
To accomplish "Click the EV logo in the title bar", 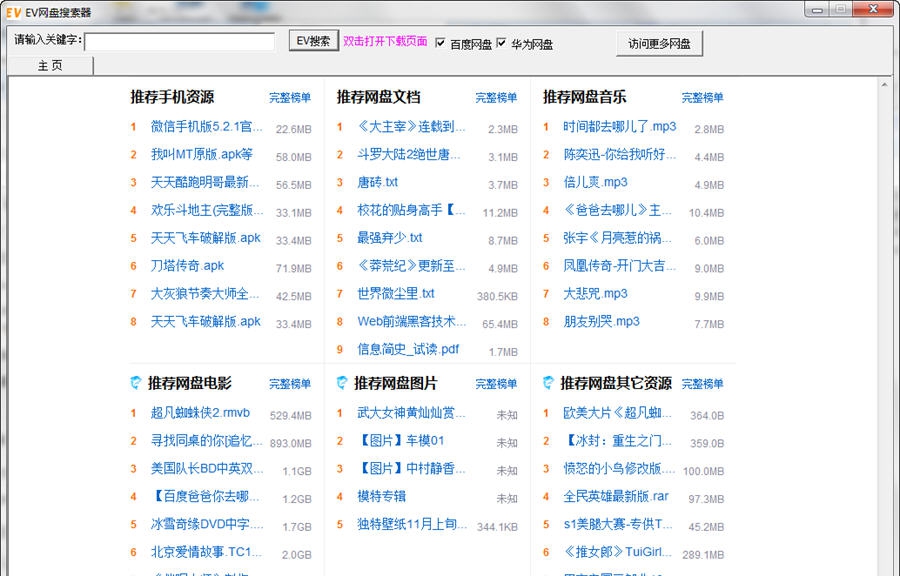I will tap(14, 8).
